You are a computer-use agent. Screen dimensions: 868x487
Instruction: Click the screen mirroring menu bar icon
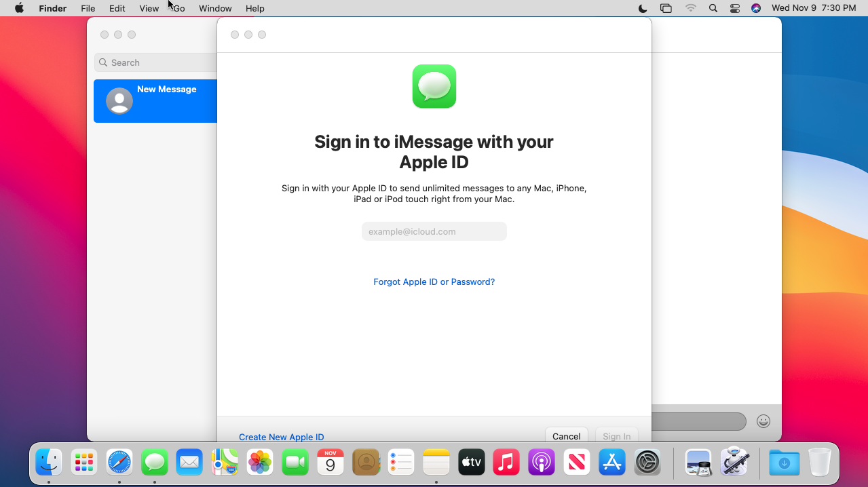[666, 8]
